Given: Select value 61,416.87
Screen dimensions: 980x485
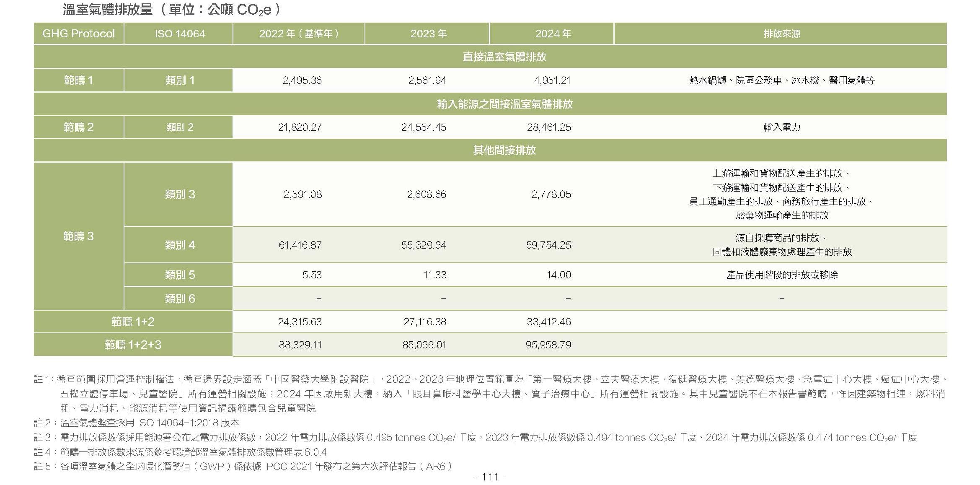Looking at the screenshot, I should [300, 245].
